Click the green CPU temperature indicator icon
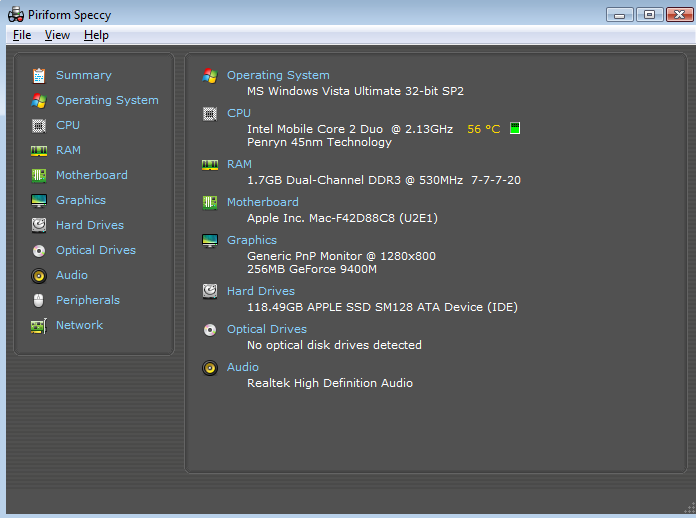The image size is (696, 518). pos(515,128)
